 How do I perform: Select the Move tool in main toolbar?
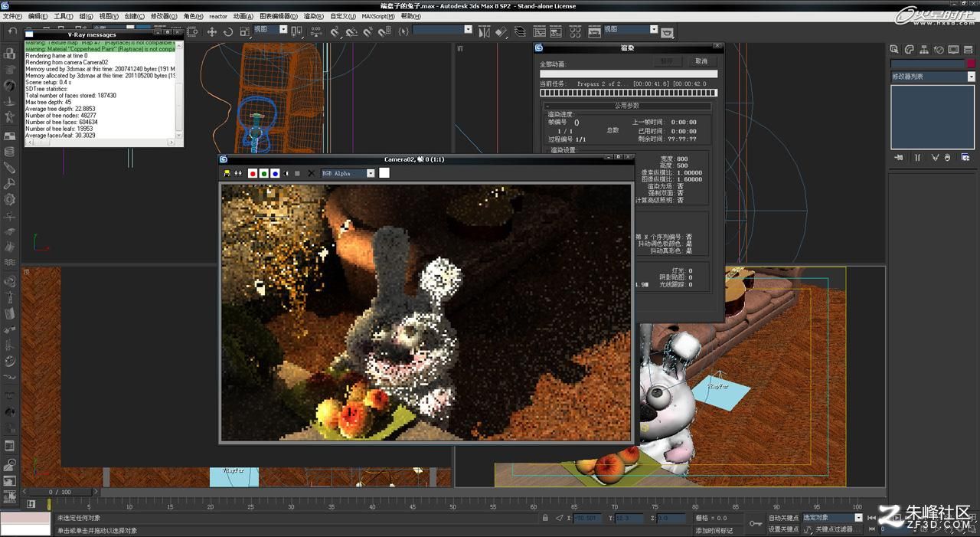click(x=212, y=31)
